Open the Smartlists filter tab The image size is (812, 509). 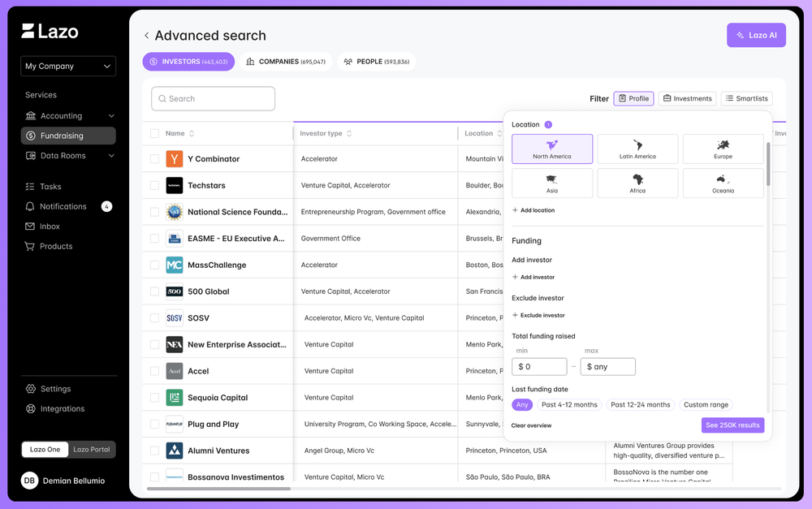[747, 98]
